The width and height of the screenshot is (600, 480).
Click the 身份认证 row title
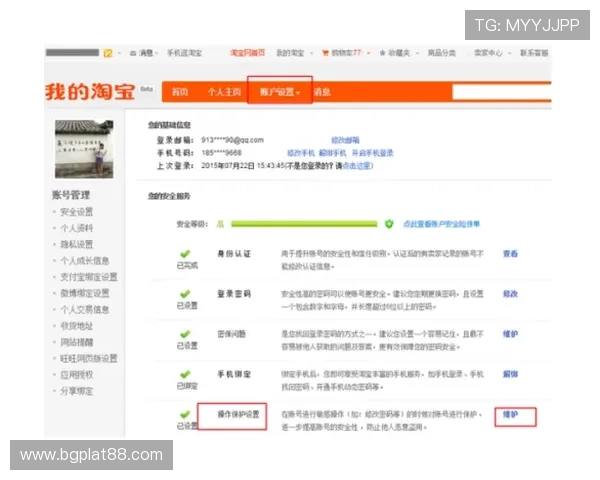[x=234, y=254]
